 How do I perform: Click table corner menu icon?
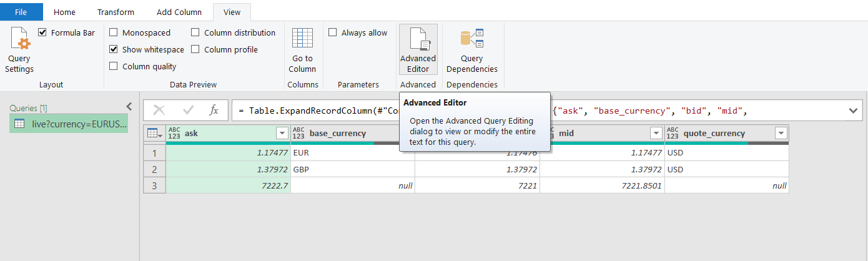click(154, 133)
